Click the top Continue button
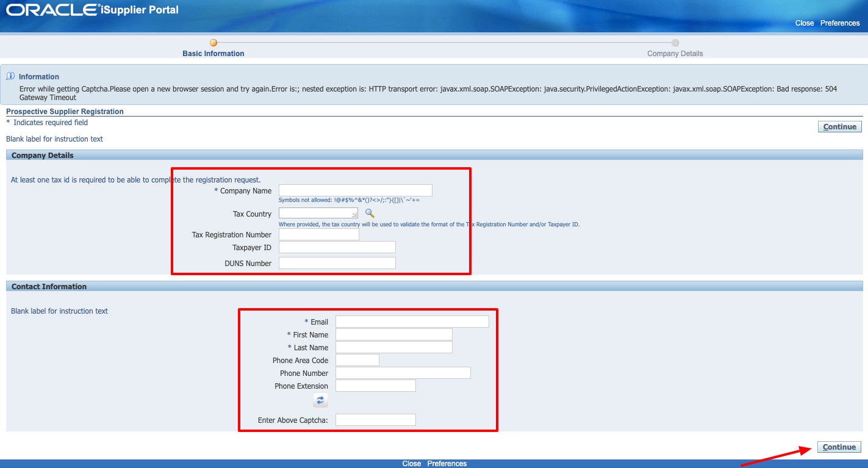This screenshot has height=468, width=868. pos(839,127)
